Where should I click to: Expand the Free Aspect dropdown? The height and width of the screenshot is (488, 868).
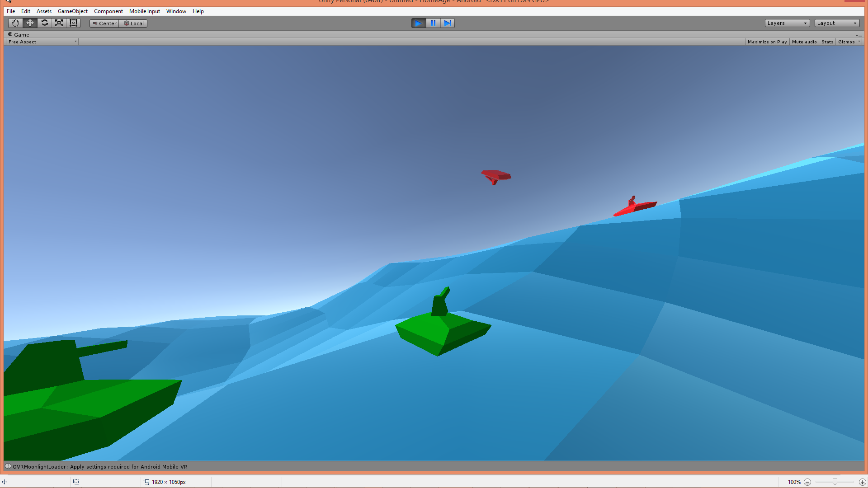pyautogui.click(x=42, y=42)
